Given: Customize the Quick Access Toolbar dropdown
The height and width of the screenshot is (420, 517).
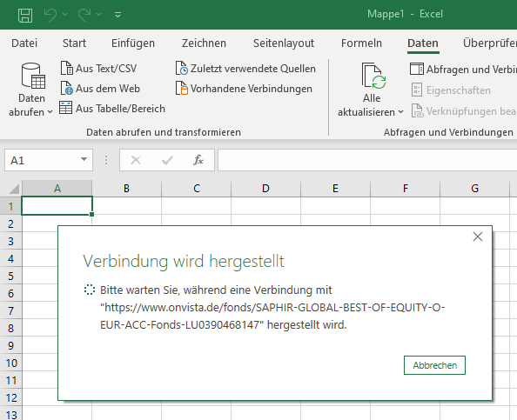Looking at the screenshot, I should pos(117,15).
